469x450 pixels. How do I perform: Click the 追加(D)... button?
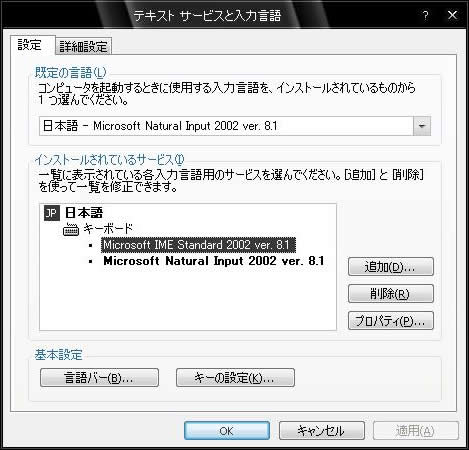[391, 267]
